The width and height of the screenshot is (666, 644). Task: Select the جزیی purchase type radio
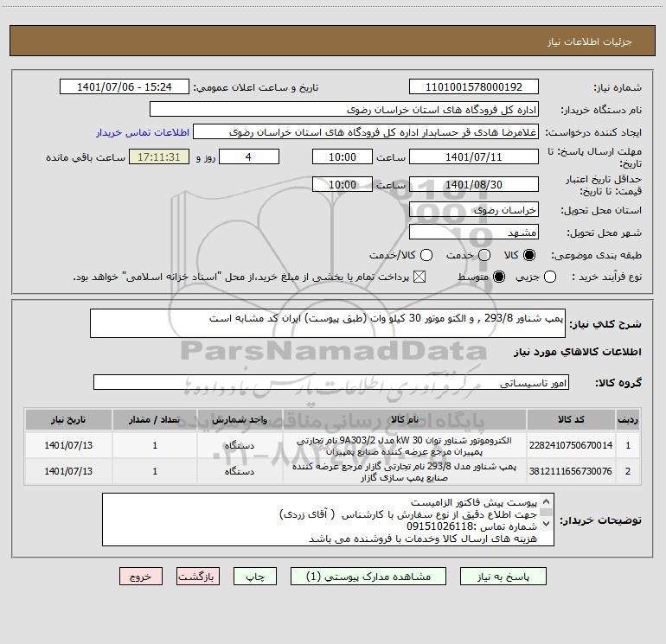pos(549,277)
